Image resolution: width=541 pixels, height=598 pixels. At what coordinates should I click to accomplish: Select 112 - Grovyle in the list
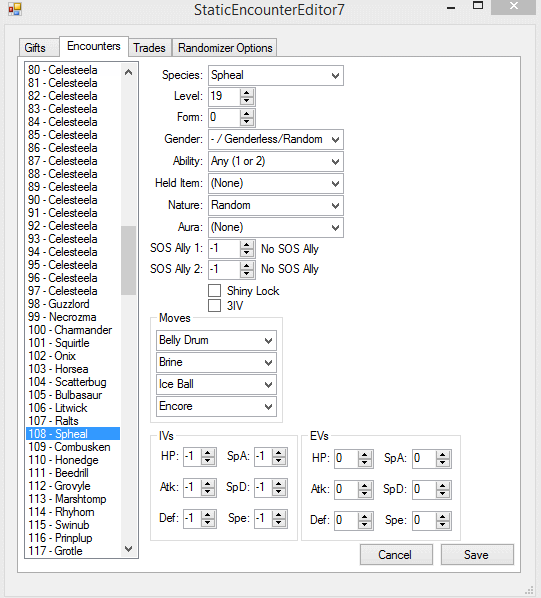point(73,486)
